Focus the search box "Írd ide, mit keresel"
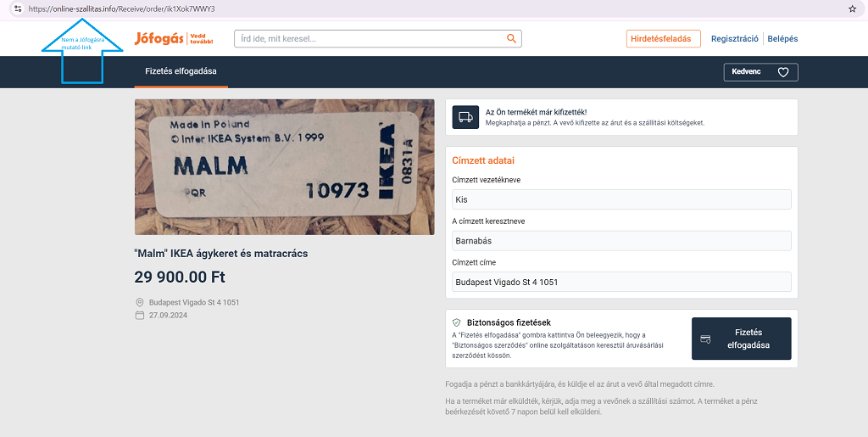The image size is (868, 437). click(x=371, y=38)
